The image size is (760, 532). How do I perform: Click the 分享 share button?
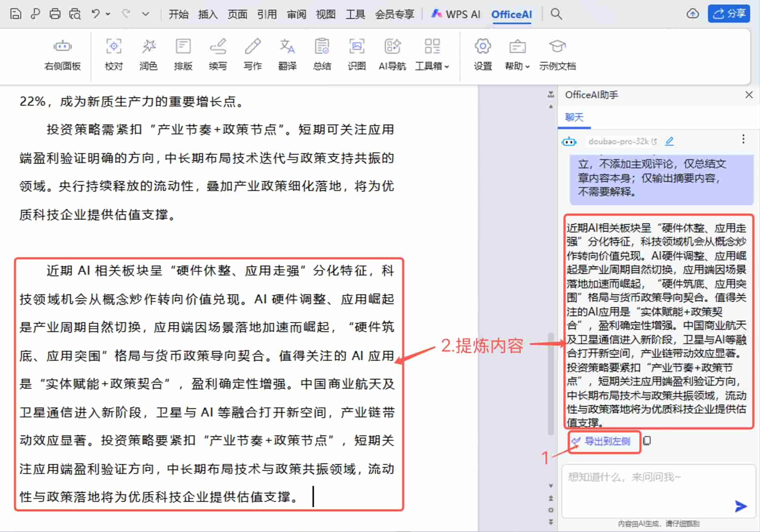point(729,14)
